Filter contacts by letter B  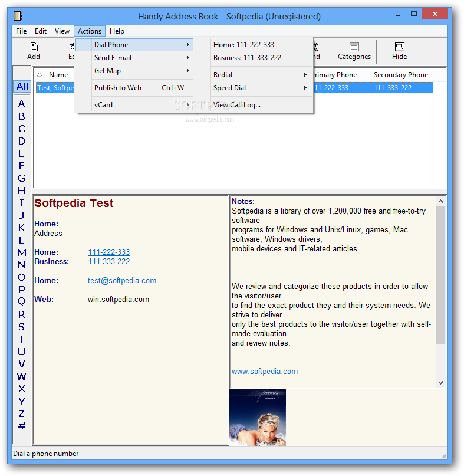[x=21, y=116]
